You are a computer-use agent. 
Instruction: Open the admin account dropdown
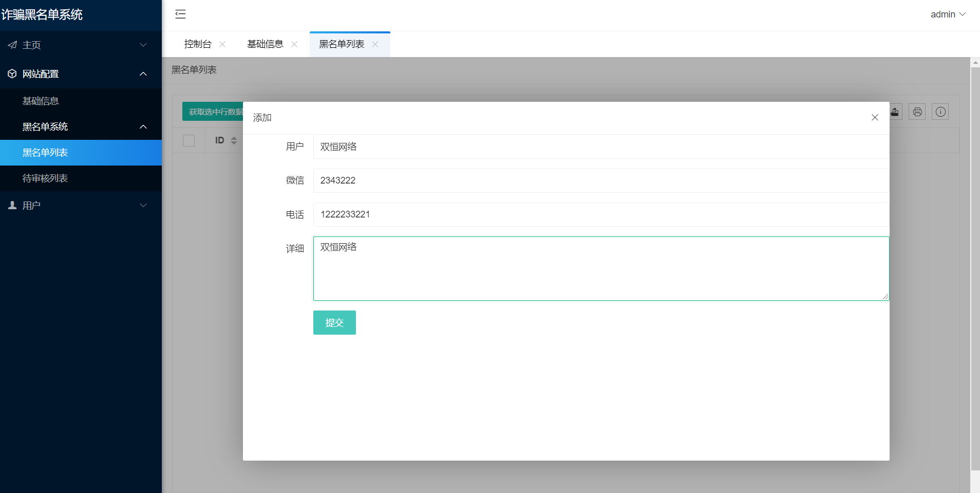point(948,14)
